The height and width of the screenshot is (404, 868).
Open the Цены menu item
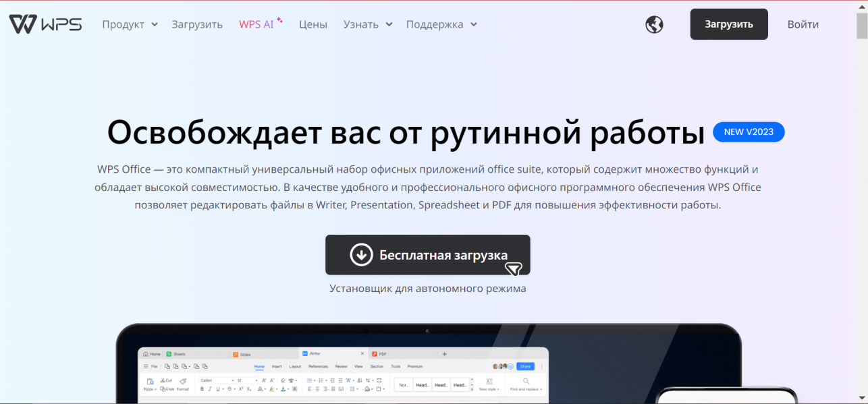tap(313, 24)
